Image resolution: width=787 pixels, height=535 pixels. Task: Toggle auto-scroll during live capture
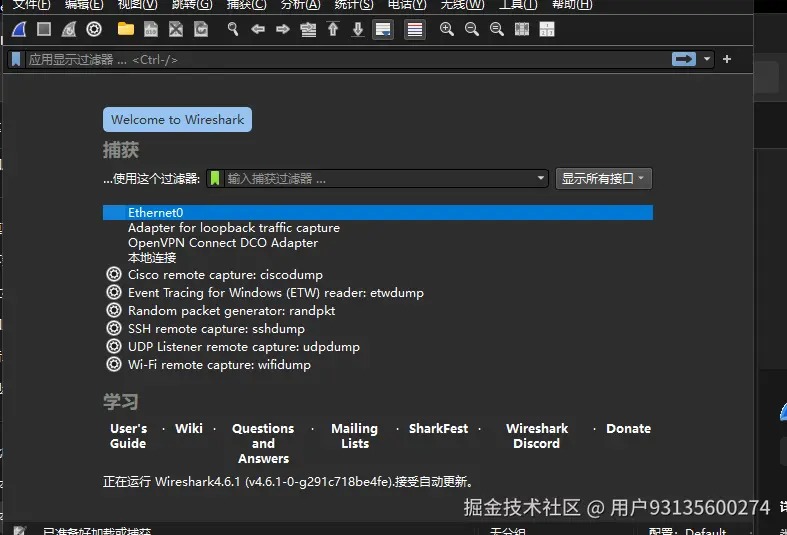(x=383, y=30)
